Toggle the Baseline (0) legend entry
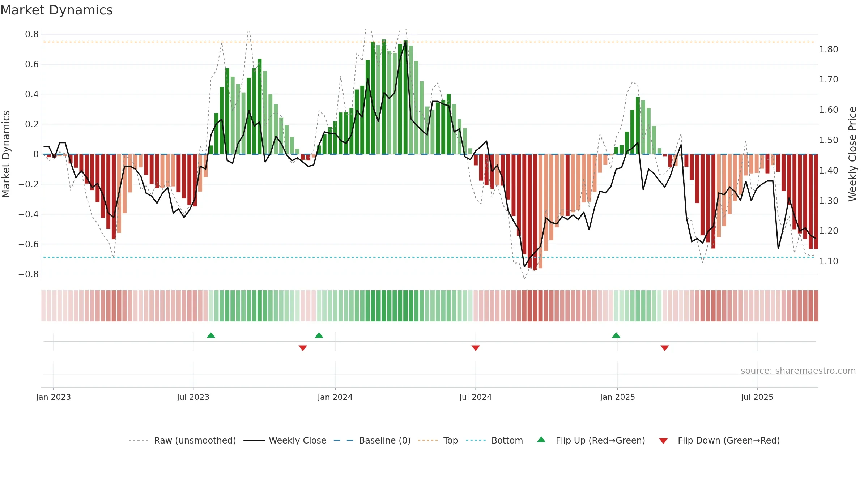The image size is (868, 488). [x=372, y=440]
